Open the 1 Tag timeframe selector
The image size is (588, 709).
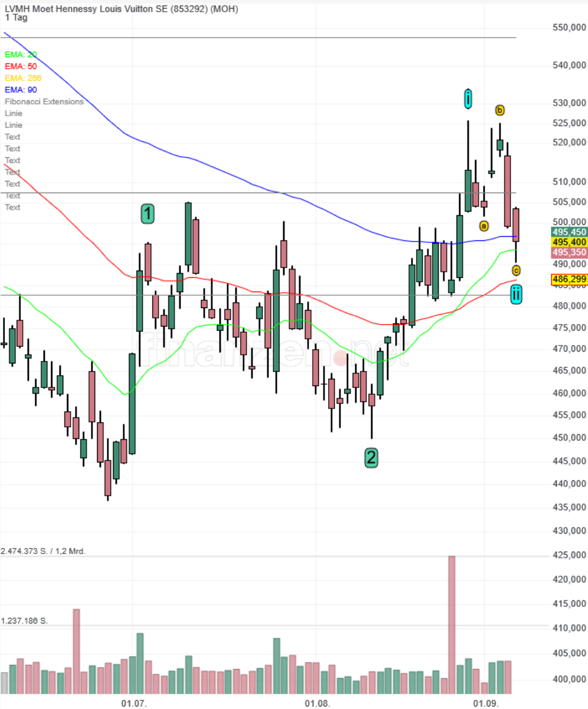tap(16, 18)
